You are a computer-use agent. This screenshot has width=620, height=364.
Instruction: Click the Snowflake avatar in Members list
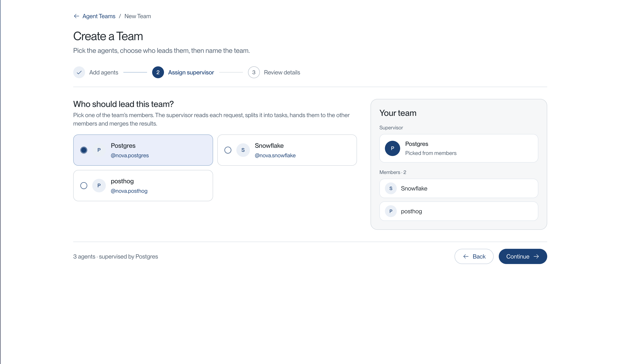tap(391, 189)
